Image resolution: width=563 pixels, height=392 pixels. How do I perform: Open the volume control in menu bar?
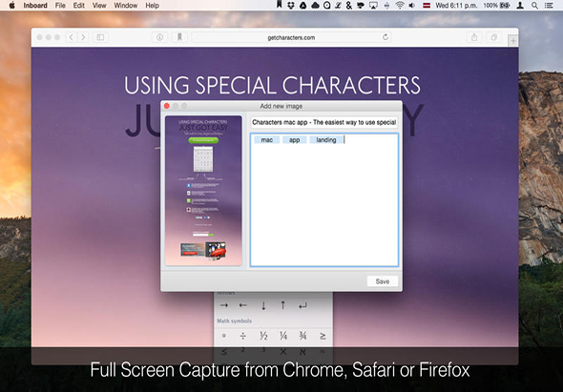pyautogui.click(x=412, y=6)
